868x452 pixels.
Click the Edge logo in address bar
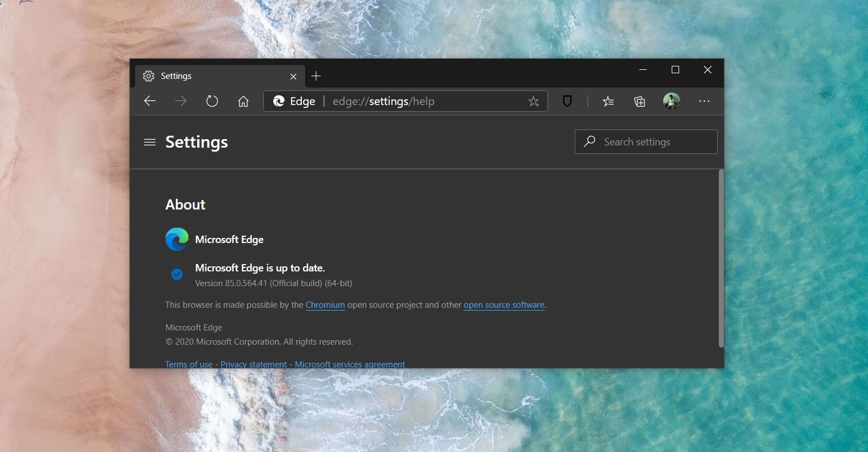point(279,101)
